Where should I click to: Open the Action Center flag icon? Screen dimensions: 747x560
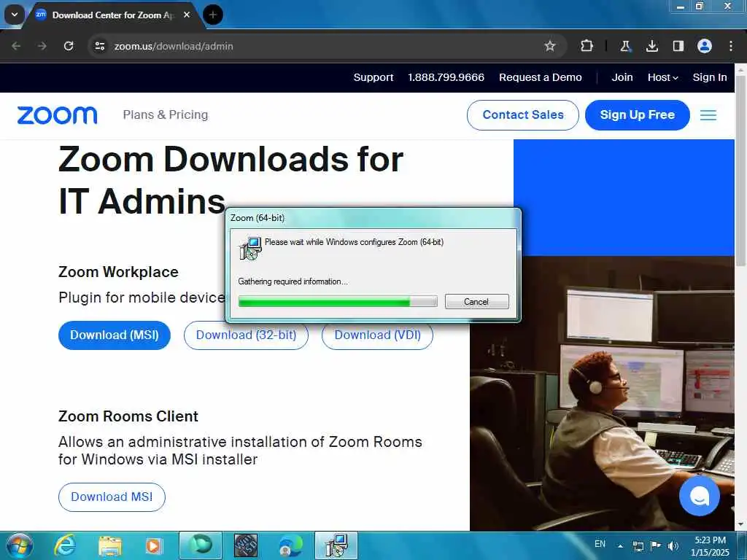(656, 545)
